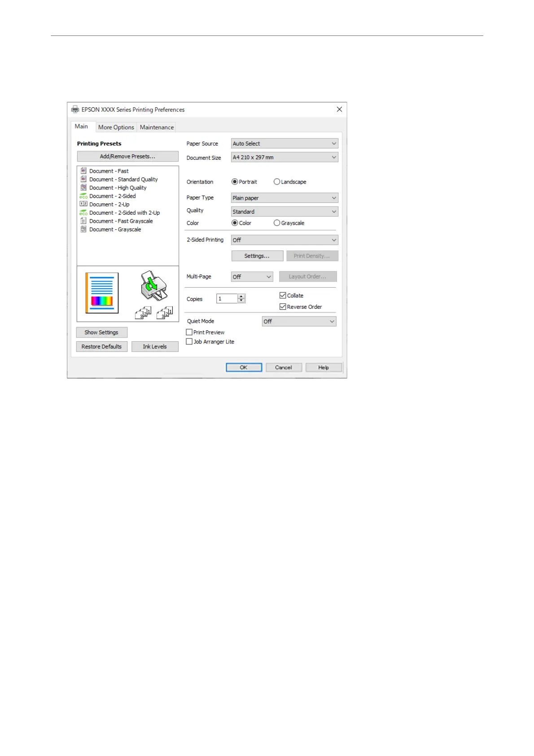Uncheck the Collate checkbox

click(x=283, y=295)
